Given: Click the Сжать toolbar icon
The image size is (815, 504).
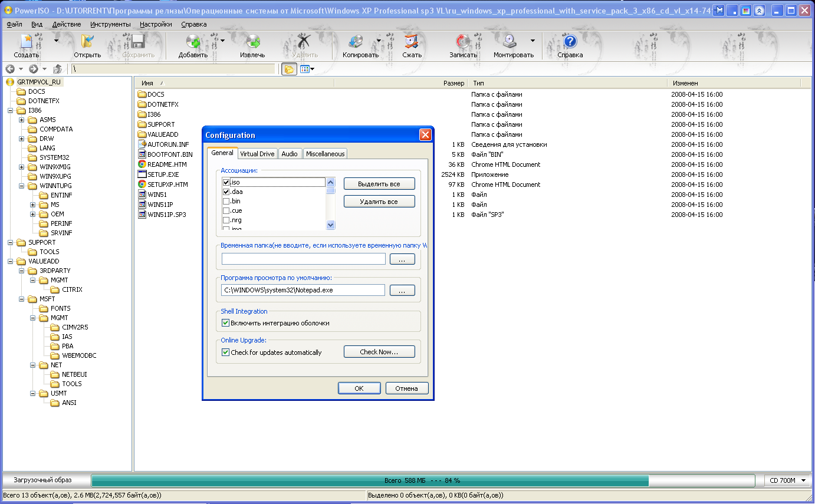Looking at the screenshot, I should [x=412, y=41].
